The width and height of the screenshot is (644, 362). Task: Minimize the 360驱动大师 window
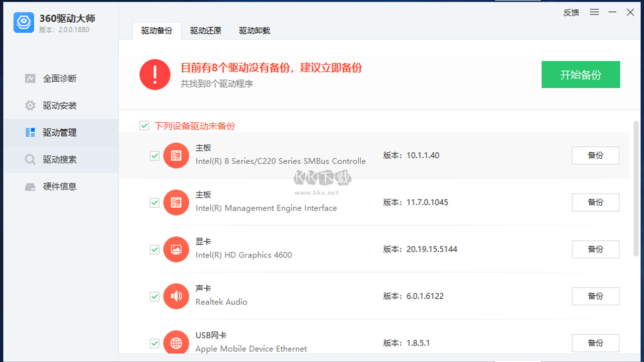612,12
